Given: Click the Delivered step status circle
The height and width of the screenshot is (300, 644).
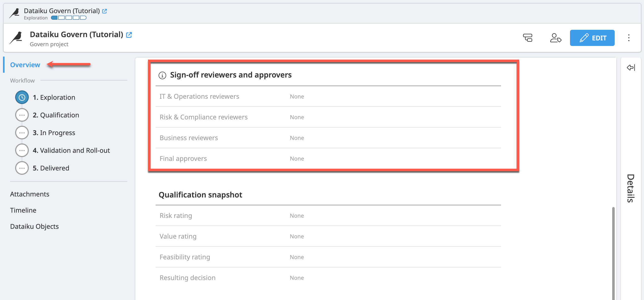Looking at the screenshot, I should [22, 168].
